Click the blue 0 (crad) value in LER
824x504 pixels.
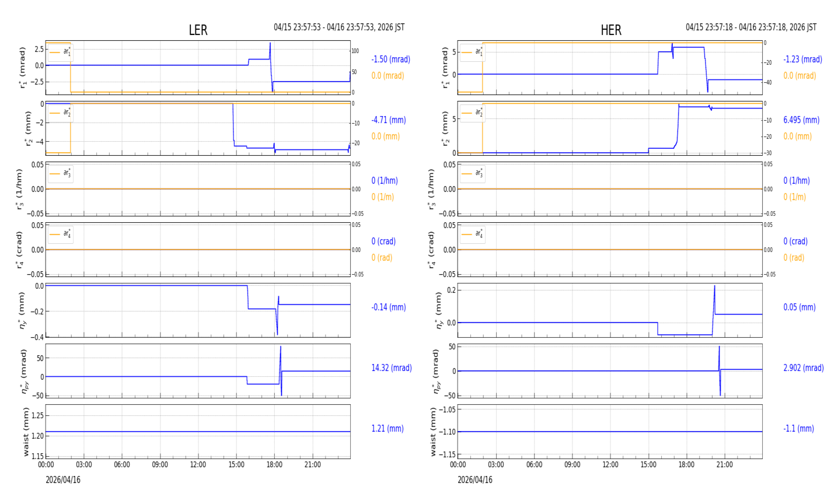point(383,242)
